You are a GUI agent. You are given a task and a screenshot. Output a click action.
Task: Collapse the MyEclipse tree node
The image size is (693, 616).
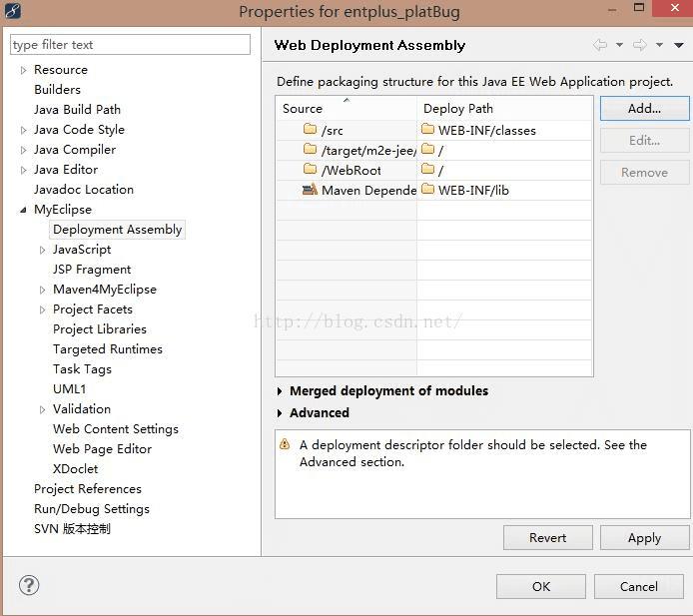click(24, 210)
